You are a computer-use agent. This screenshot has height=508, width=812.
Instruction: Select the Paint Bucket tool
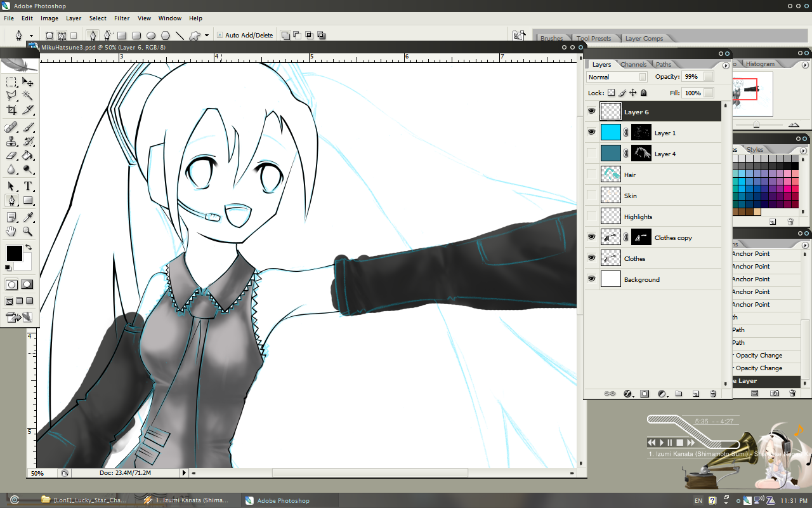[x=28, y=155]
